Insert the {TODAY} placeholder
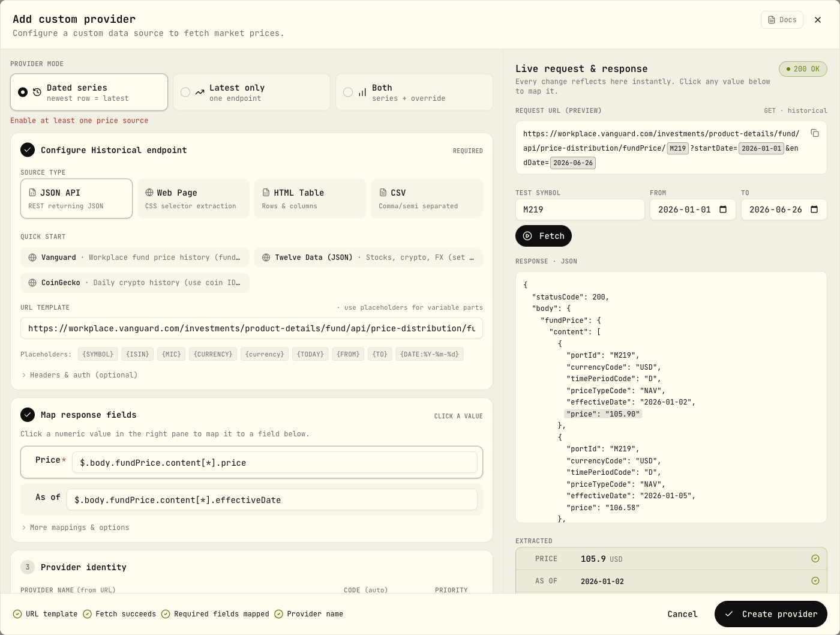 point(311,354)
